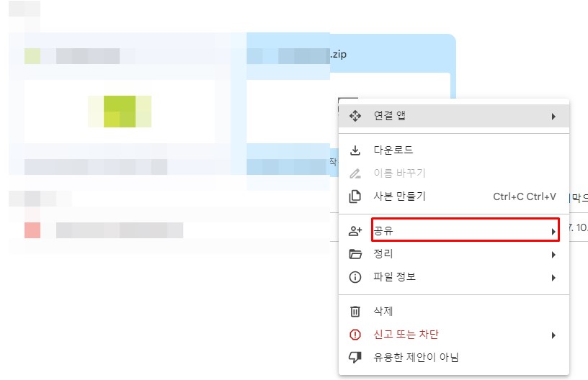The height and width of the screenshot is (380, 588).
Task: Expand the 파일 정보 submenu arrow
Action: point(553,278)
